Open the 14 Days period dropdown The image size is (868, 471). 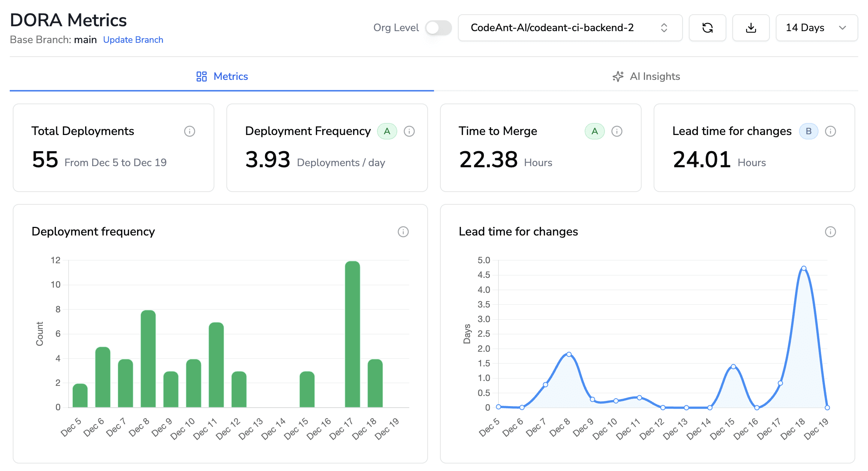(x=816, y=28)
